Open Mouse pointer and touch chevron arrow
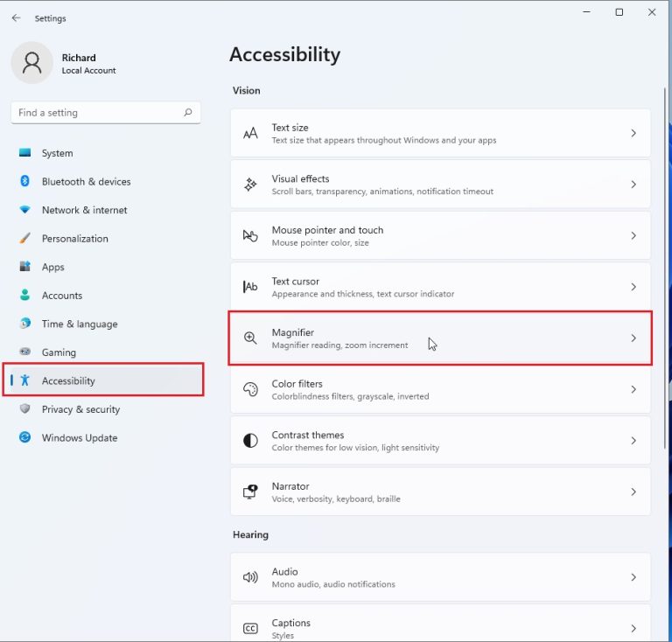This screenshot has height=642, width=672. [x=633, y=235]
